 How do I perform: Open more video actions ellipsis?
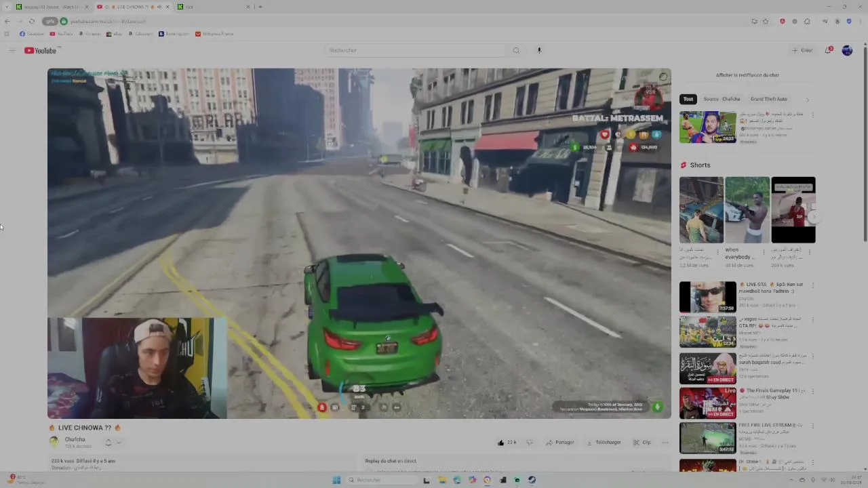click(x=665, y=443)
